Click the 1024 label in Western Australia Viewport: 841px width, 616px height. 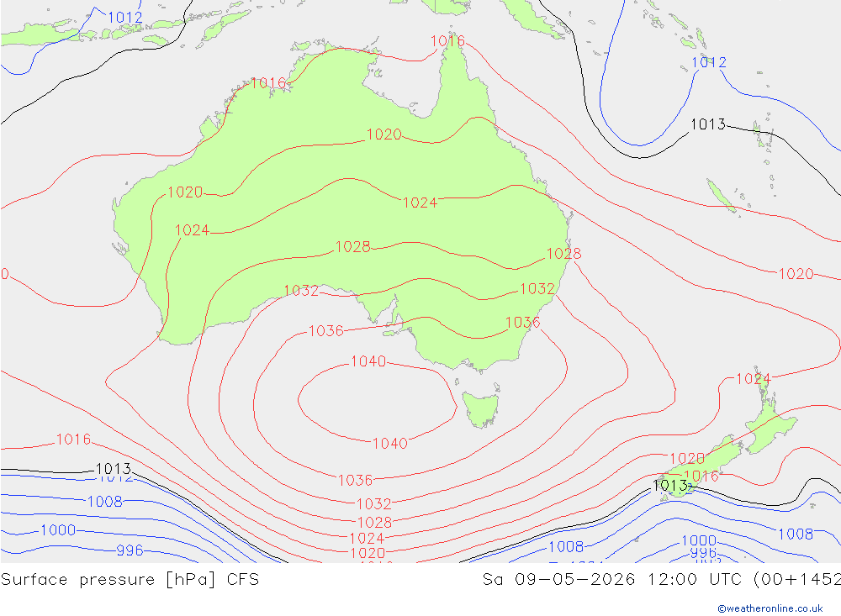[x=192, y=230]
